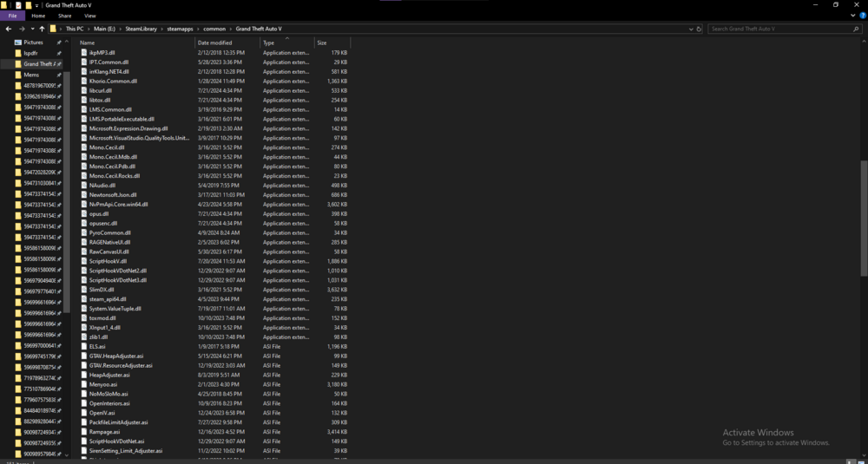Screen dimensions: 868x464
Task: Click the file icon beside SlimDX.dll
Action: (84, 289)
